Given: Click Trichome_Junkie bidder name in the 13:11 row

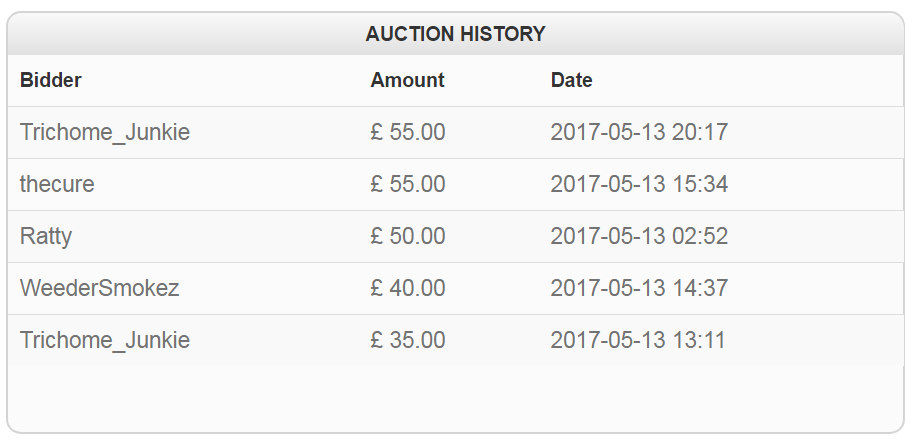Looking at the screenshot, I should coord(105,340).
